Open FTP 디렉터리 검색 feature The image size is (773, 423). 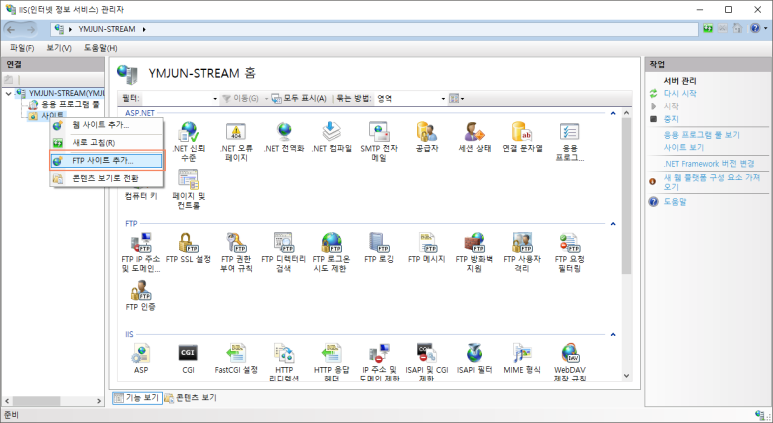click(x=283, y=252)
